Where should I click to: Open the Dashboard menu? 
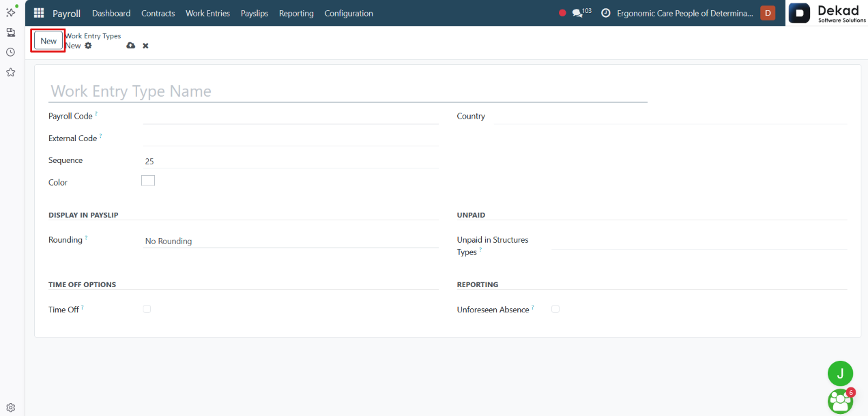(111, 13)
